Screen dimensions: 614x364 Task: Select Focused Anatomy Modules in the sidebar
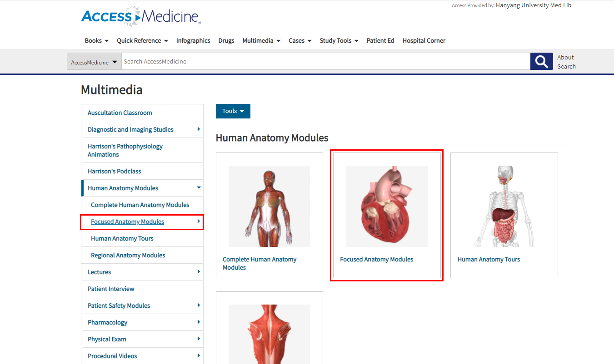point(127,221)
